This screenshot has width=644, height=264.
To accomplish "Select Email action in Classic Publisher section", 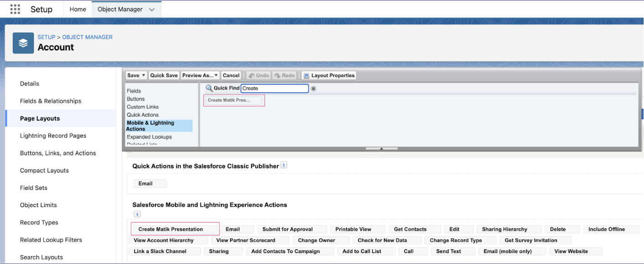I will 150,183.
